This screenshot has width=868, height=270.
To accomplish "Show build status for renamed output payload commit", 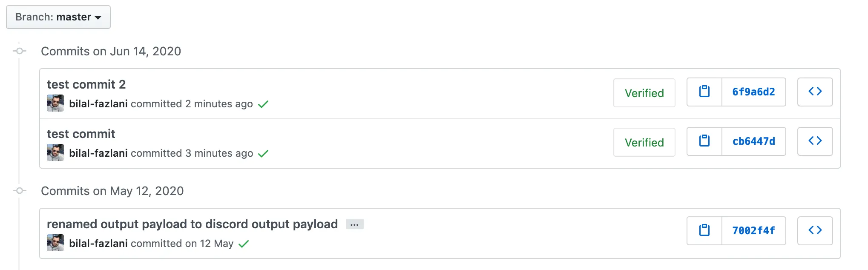I will pos(244,244).
